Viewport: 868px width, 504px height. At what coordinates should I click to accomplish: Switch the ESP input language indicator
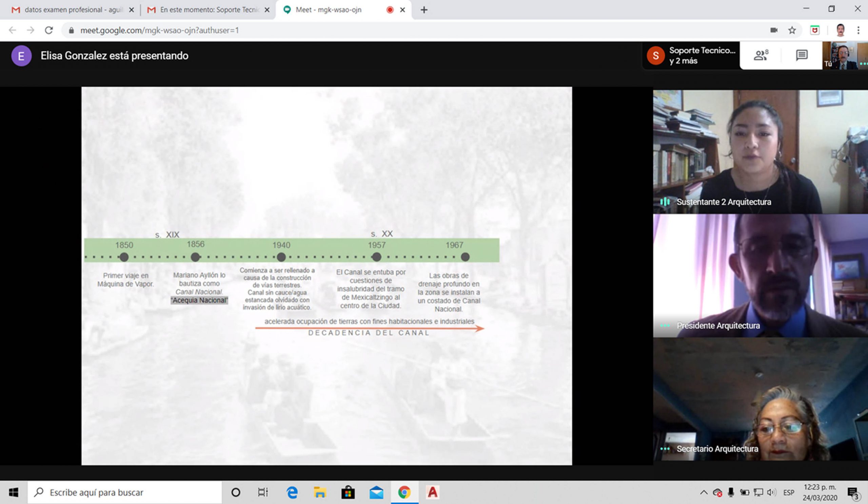tap(788, 492)
